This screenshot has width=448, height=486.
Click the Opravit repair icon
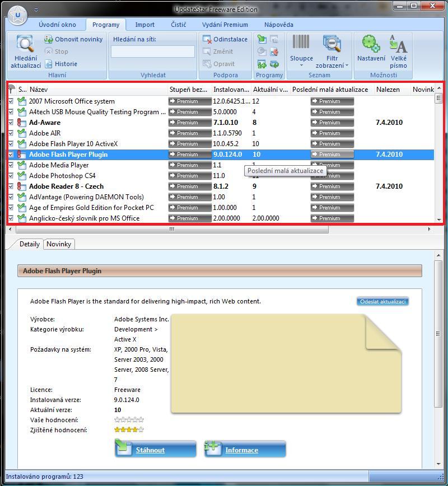tap(207, 64)
